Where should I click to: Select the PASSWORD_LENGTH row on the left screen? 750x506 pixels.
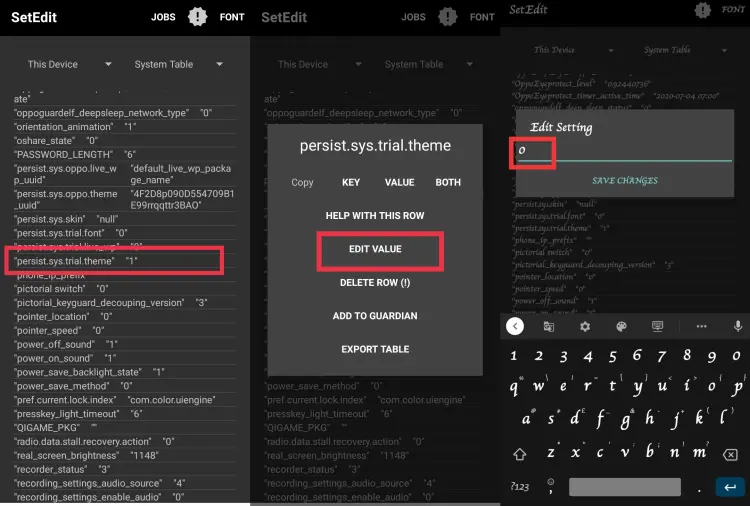click(x=124, y=154)
